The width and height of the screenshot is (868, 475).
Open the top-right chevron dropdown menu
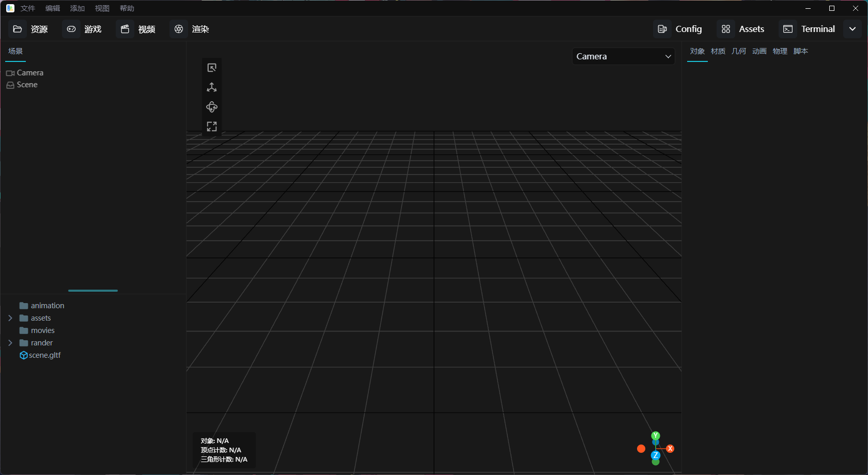point(853,29)
